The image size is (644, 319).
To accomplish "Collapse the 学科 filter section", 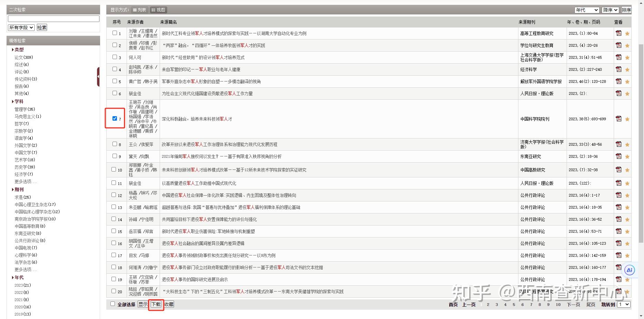I will coord(19,101).
